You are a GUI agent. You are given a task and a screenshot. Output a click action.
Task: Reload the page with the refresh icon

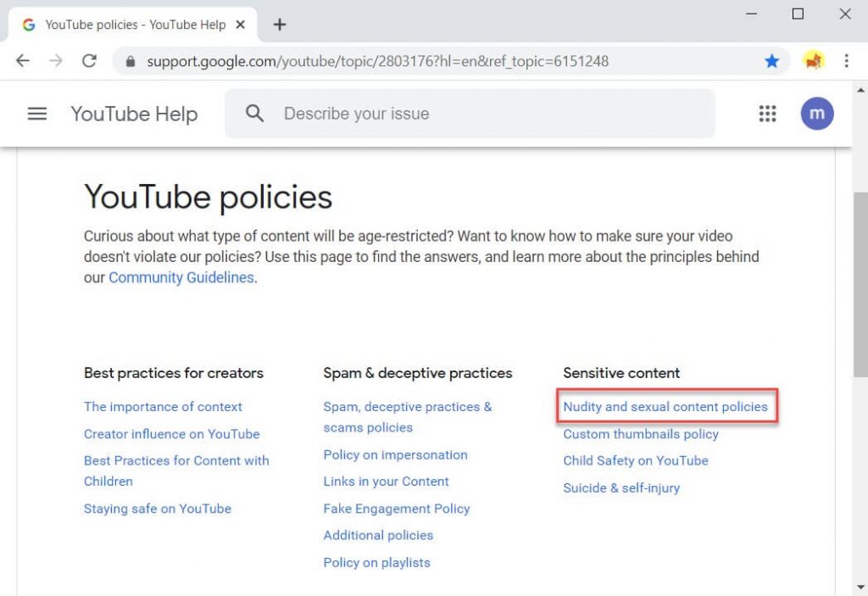tap(90, 60)
